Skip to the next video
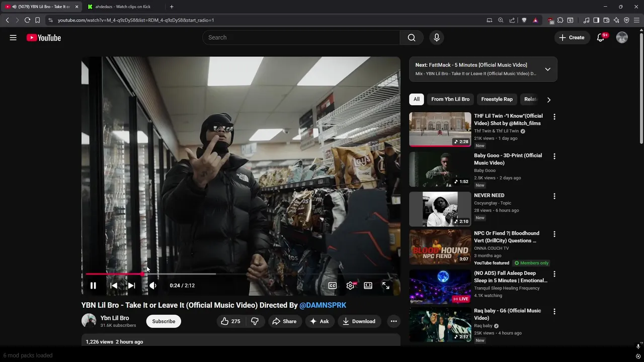 click(x=131, y=286)
